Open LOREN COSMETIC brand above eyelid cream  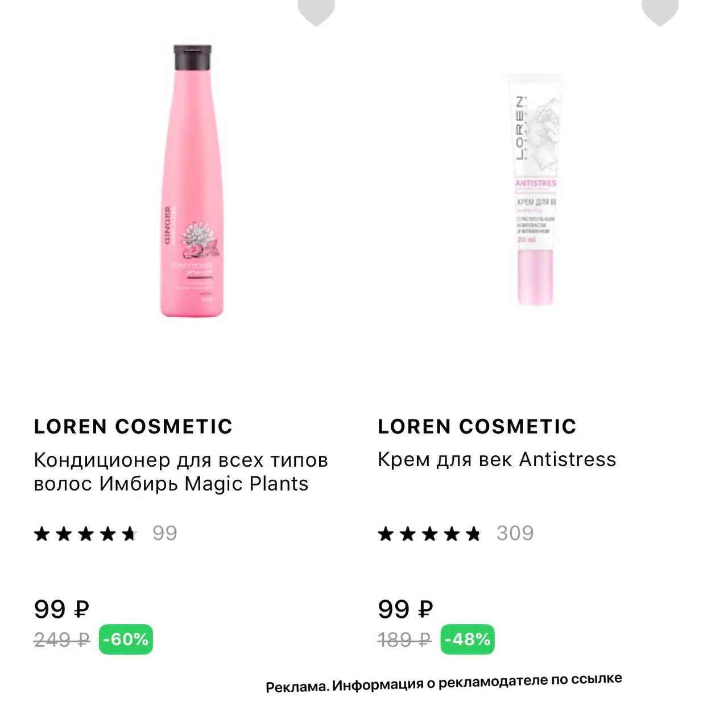[x=477, y=426]
